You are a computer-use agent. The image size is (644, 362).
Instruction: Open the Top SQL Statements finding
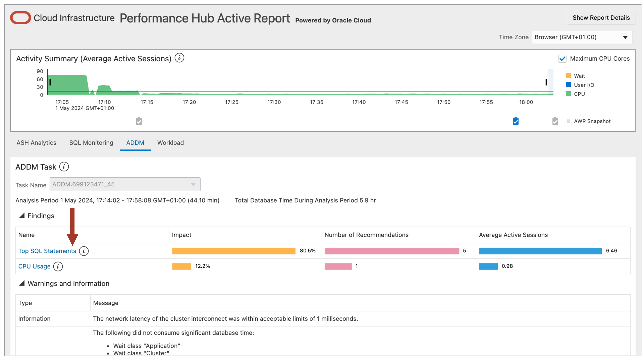tap(47, 251)
